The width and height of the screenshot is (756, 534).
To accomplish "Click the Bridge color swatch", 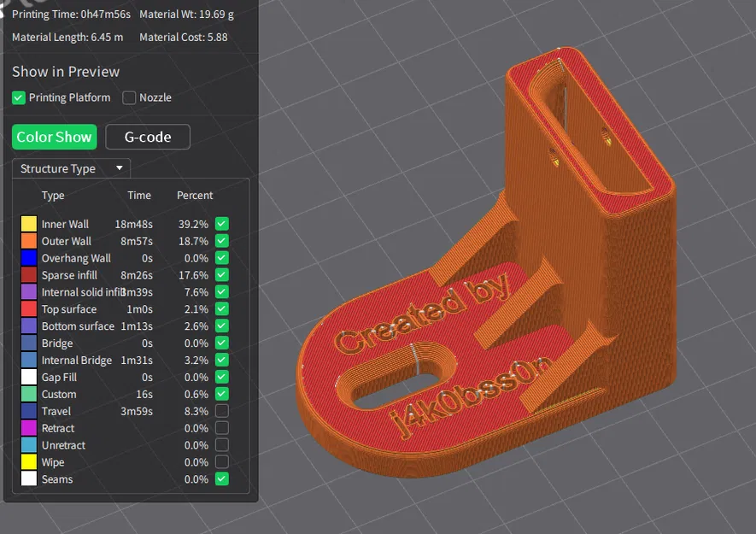I will click(29, 343).
